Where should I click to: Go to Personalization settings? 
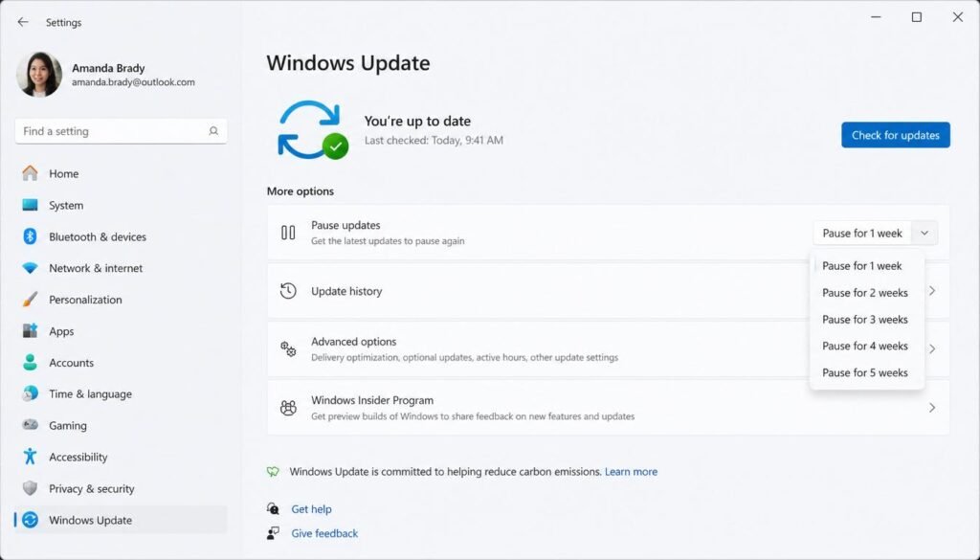point(121,300)
